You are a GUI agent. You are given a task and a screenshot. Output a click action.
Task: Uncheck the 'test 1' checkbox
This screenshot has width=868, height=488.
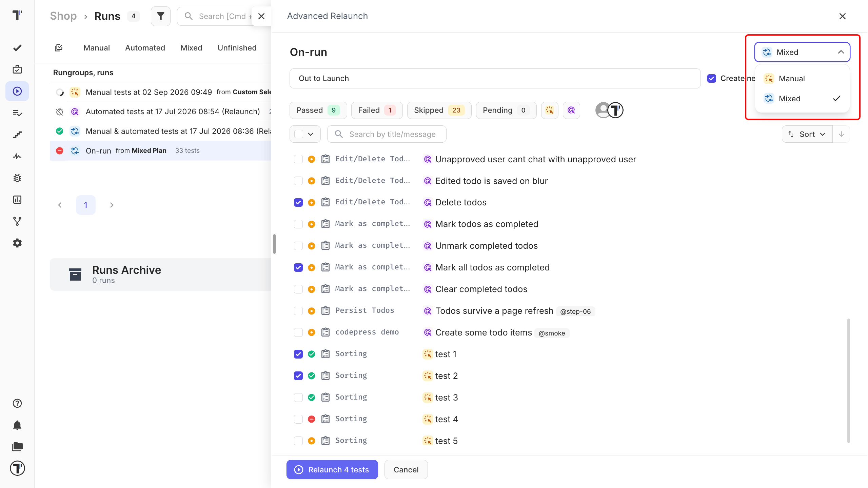coord(298,354)
